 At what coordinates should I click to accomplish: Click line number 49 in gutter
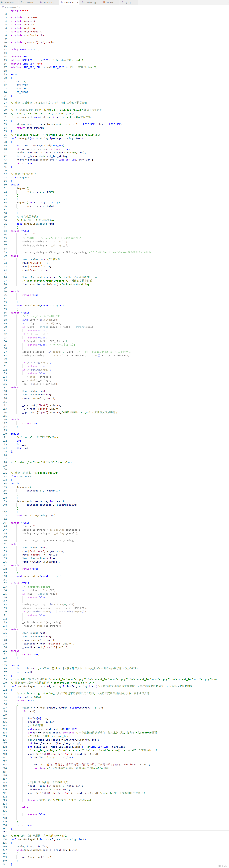pyautogui.click(x=5, y=181)
